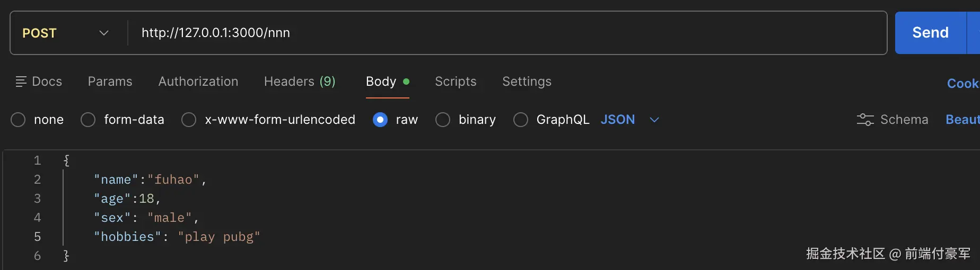The image size is (980, 270).
Task: Click the Beautify link
Action: point(962,120)
